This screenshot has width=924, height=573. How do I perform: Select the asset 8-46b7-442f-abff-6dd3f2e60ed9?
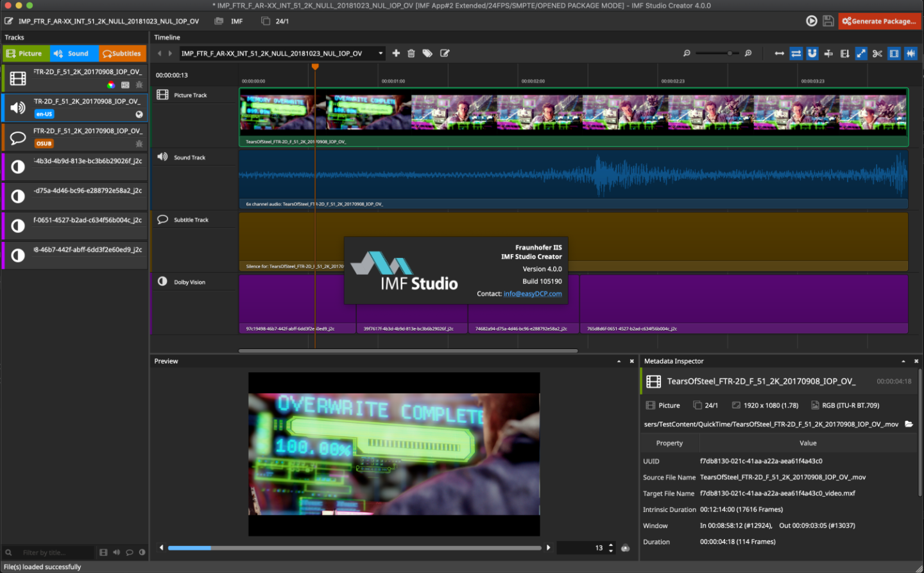(74, 255)
